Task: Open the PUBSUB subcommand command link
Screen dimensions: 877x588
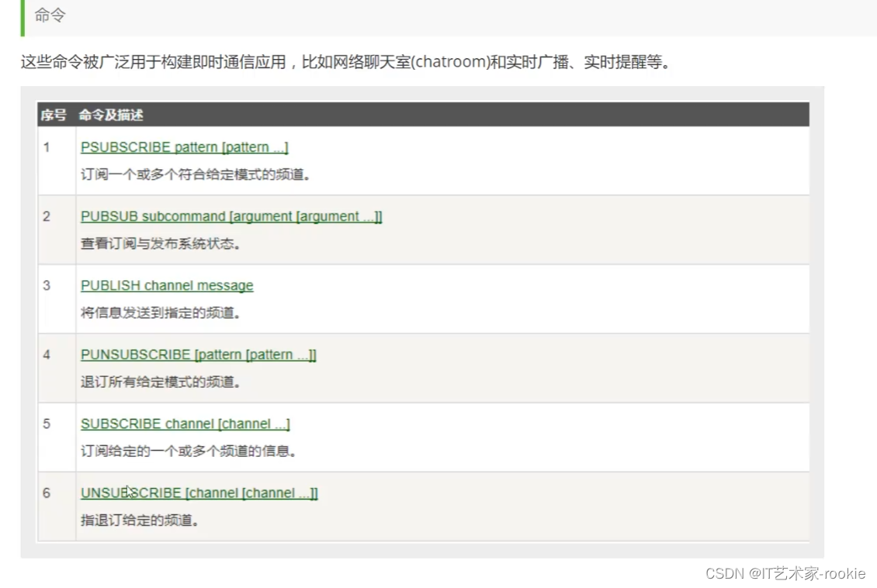Action: pyautogui.click(x=231, y=216)
